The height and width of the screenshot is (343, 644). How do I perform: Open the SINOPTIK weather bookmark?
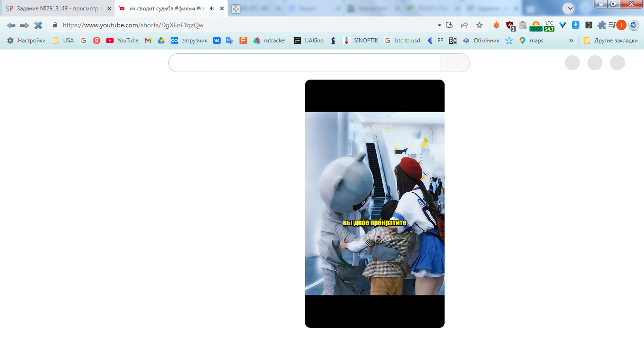pyautogui.click(x=361, y=41)
